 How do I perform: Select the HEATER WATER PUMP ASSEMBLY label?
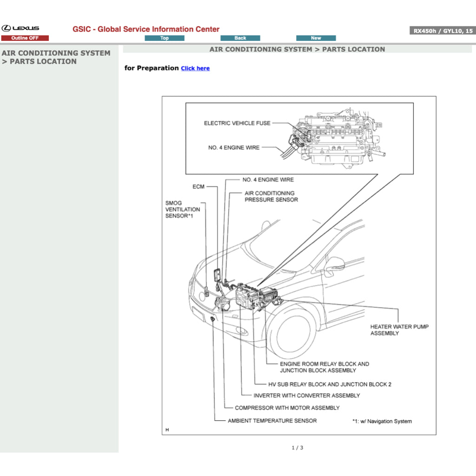point(399,330)
